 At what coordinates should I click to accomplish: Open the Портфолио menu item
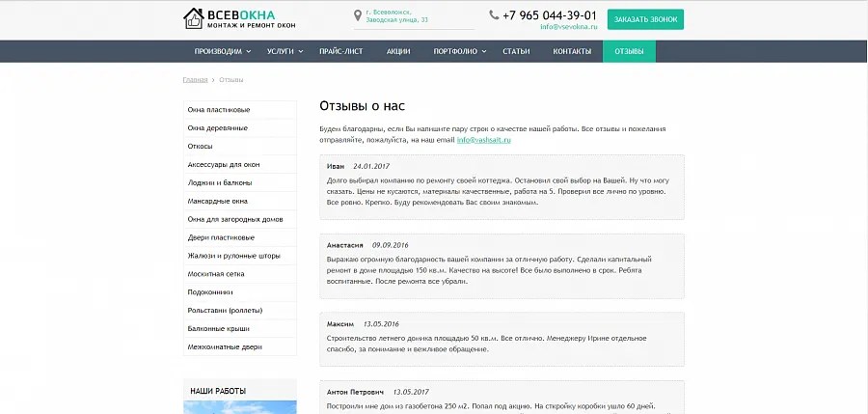(455, 51)
